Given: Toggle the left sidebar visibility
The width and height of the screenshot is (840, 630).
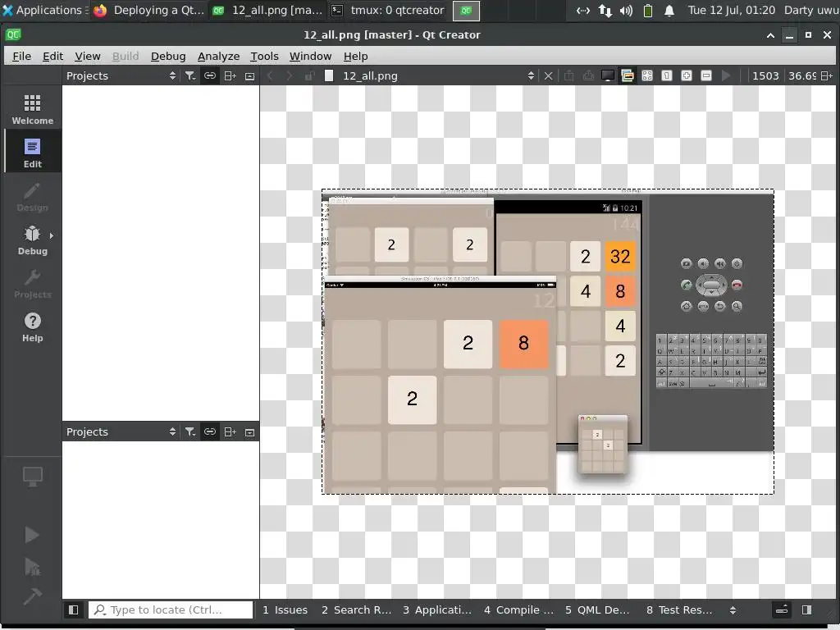Looking at the screenshot, I should point(73,609).
